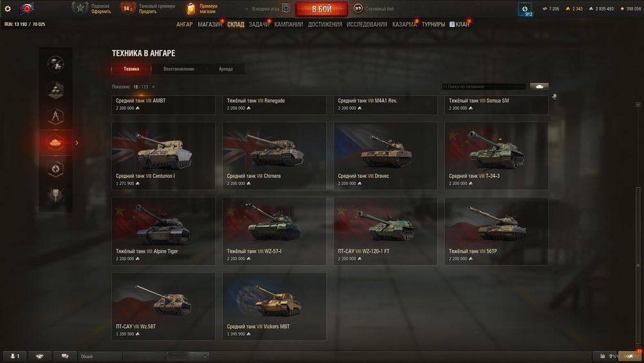Open the discounts offers sidebar icon at top

click(x=55, y=64)
